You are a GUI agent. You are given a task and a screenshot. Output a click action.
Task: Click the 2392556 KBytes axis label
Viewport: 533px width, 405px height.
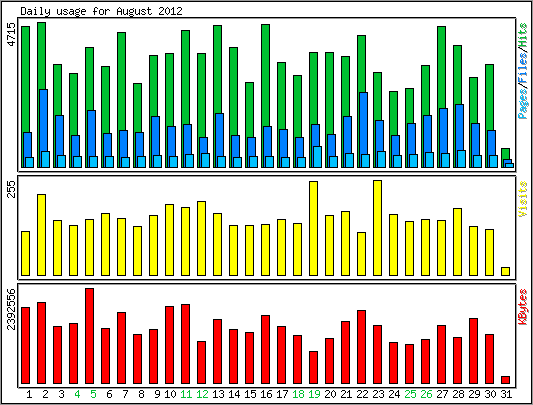[12, 309]
